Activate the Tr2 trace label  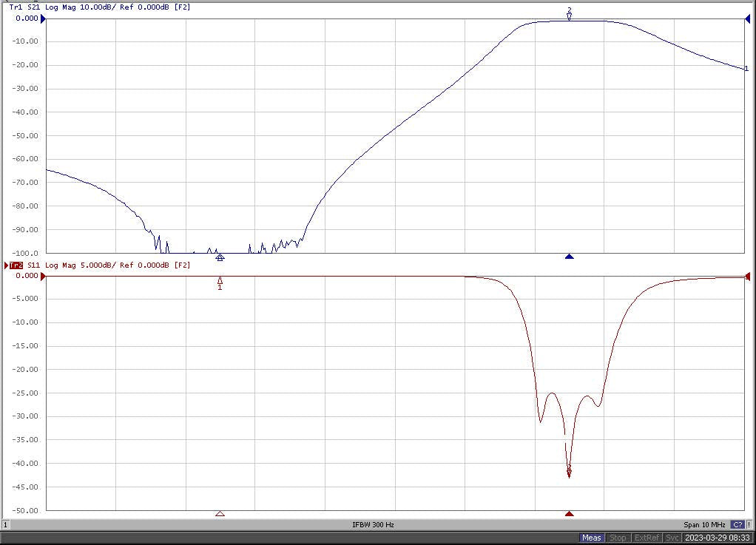click(x=16, y=265)
